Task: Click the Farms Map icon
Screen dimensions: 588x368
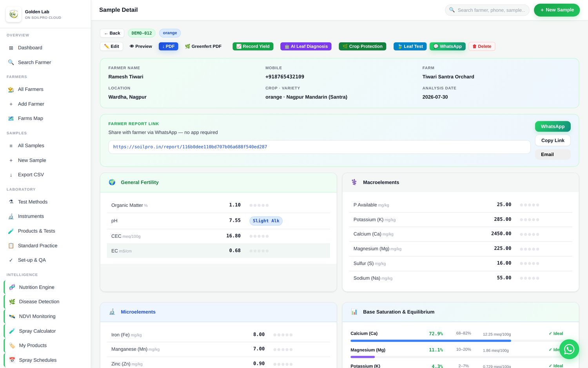Action: [11, 118]
